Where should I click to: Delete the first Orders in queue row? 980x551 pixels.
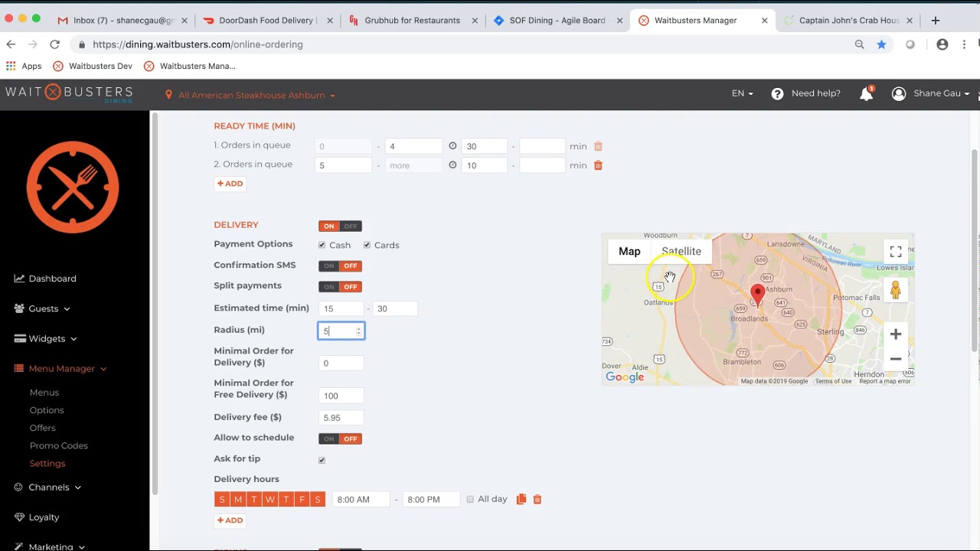(598, 146)
